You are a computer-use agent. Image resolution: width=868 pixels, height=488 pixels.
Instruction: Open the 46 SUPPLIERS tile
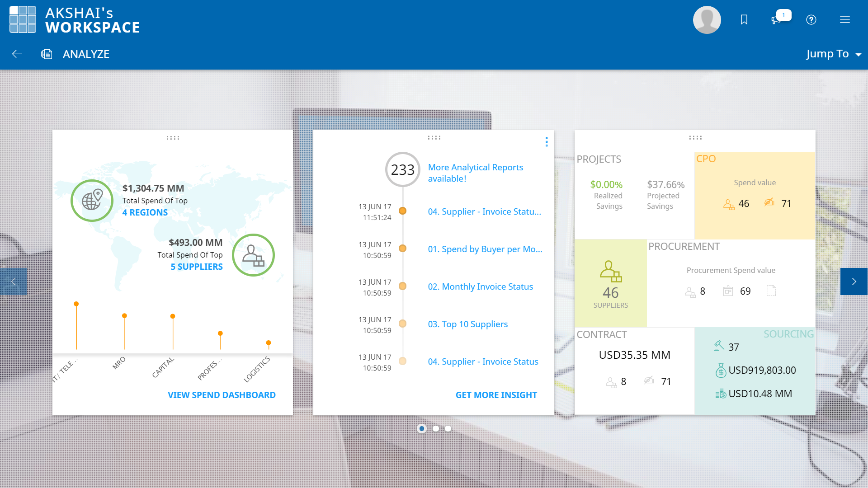click(610, 284)
